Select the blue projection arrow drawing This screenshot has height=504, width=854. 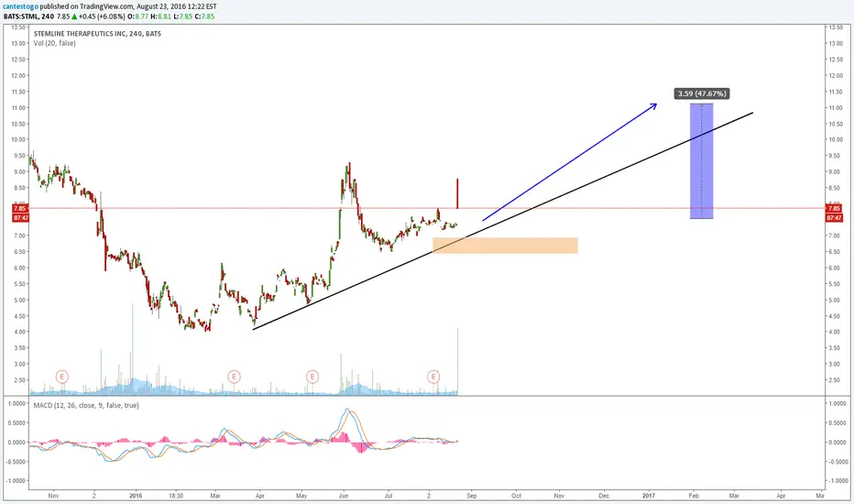coord(570,162)
